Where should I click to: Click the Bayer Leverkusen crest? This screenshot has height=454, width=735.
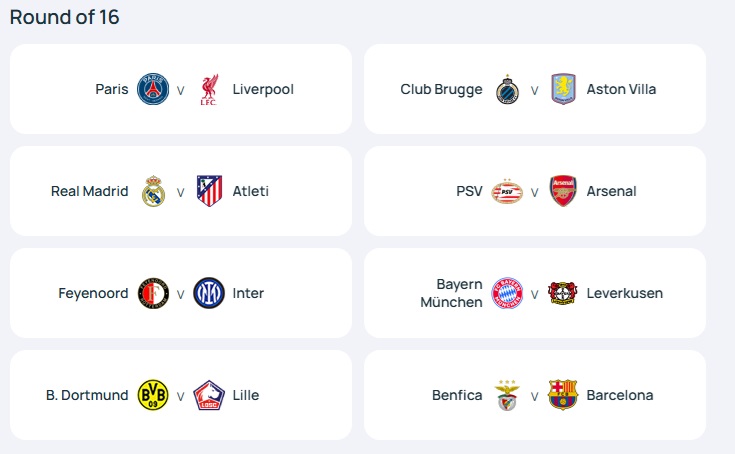[563, 293]
